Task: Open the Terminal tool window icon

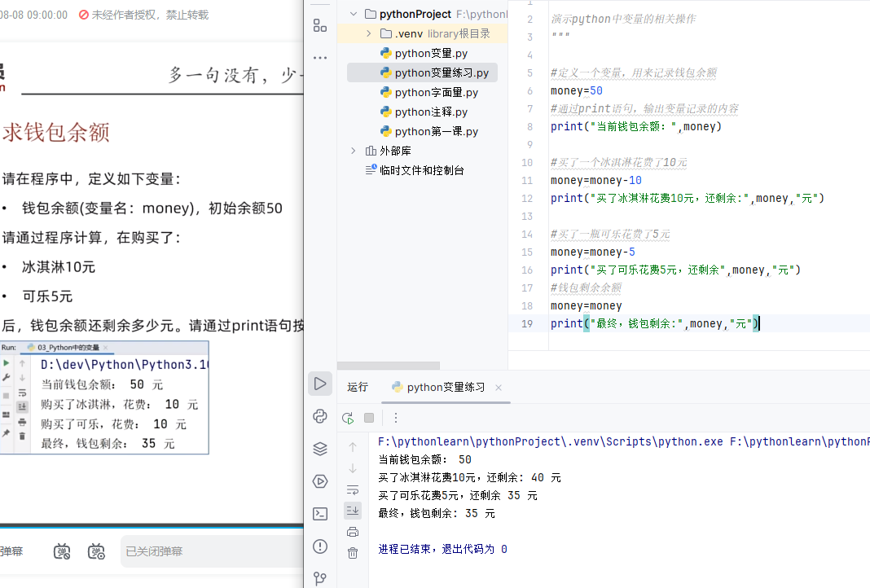Action: point(319,514)
